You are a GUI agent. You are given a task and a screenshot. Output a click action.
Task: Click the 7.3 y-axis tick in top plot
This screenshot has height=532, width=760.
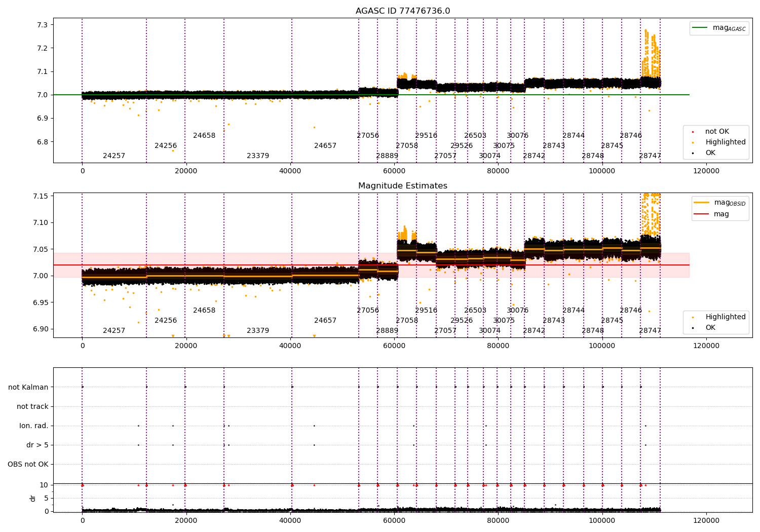[x=43, y=25]
